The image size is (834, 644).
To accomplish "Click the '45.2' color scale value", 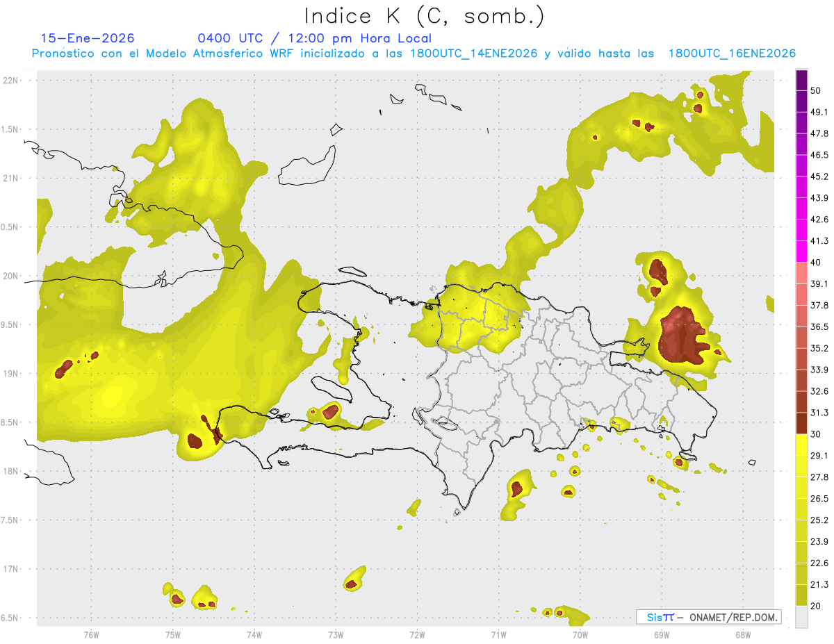I will 819,176.
